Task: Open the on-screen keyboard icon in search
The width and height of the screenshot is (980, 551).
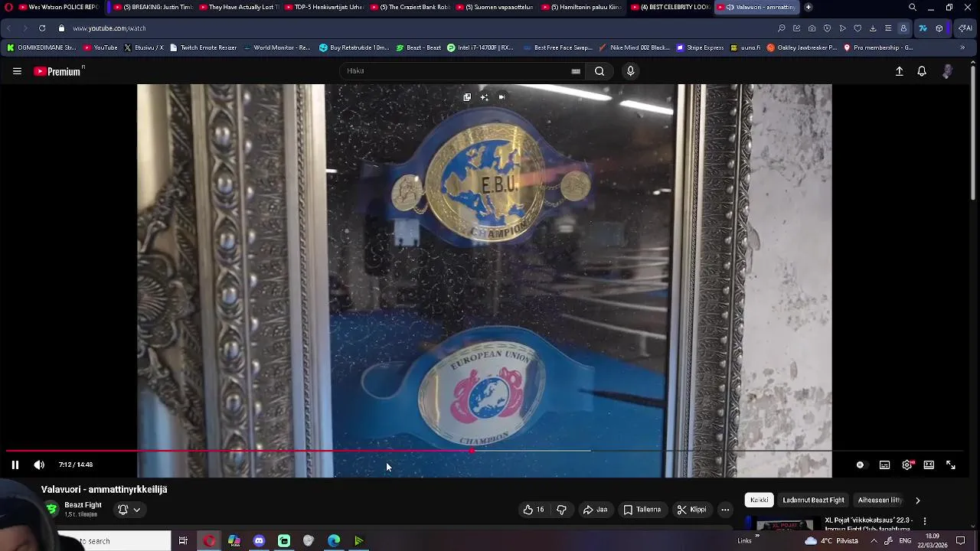Action: (576, 71)
